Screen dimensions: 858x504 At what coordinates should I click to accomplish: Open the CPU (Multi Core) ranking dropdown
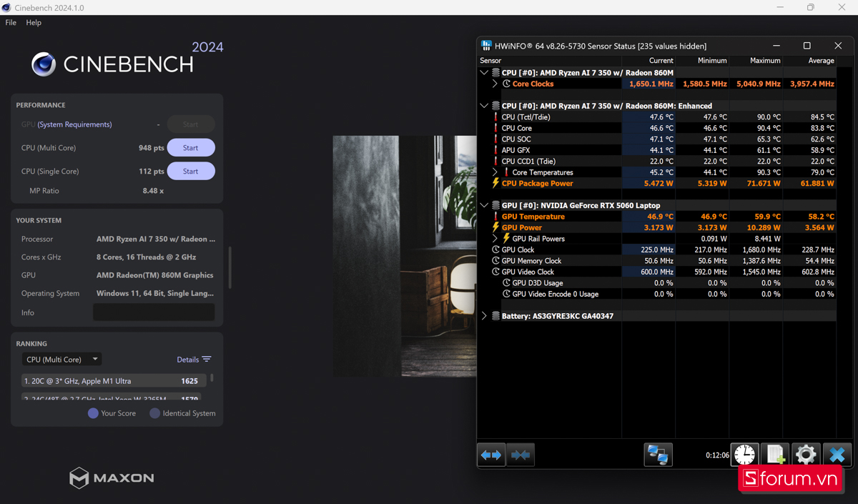pos(61,360)
